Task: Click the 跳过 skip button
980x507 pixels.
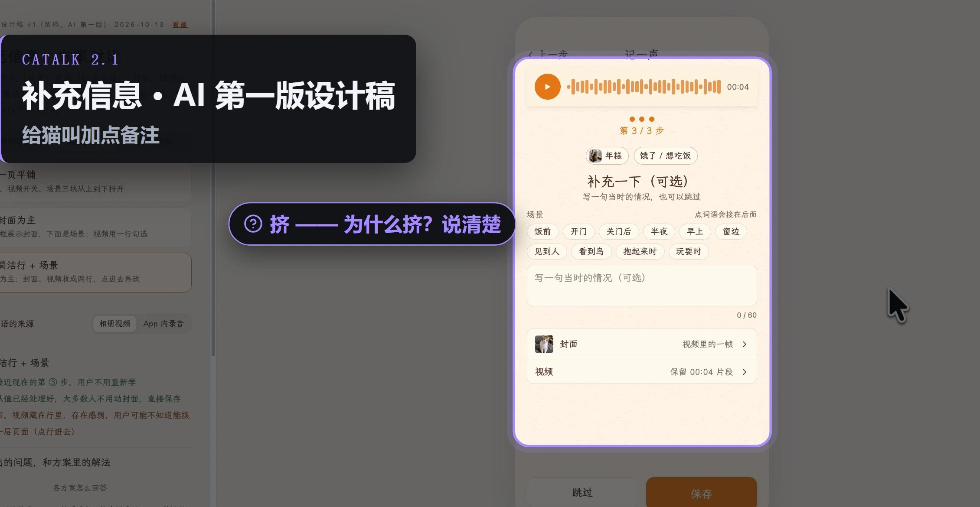Action: 582,492
